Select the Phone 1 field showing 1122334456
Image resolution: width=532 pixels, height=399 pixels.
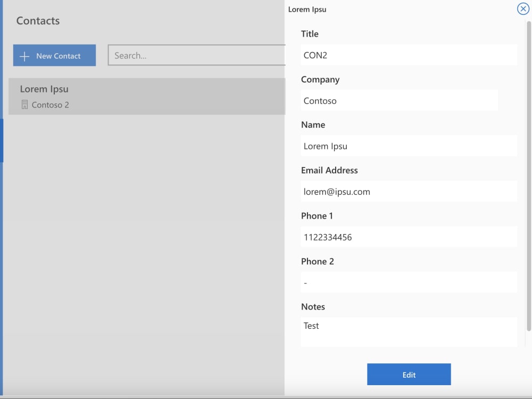[409, 237]
